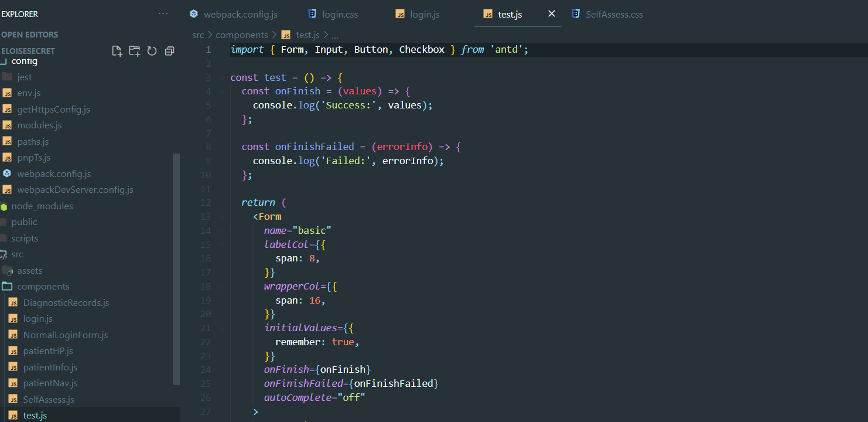Click the New File icon in Explorer
Viewport: 868px width, 422px height.
[117, 51]
